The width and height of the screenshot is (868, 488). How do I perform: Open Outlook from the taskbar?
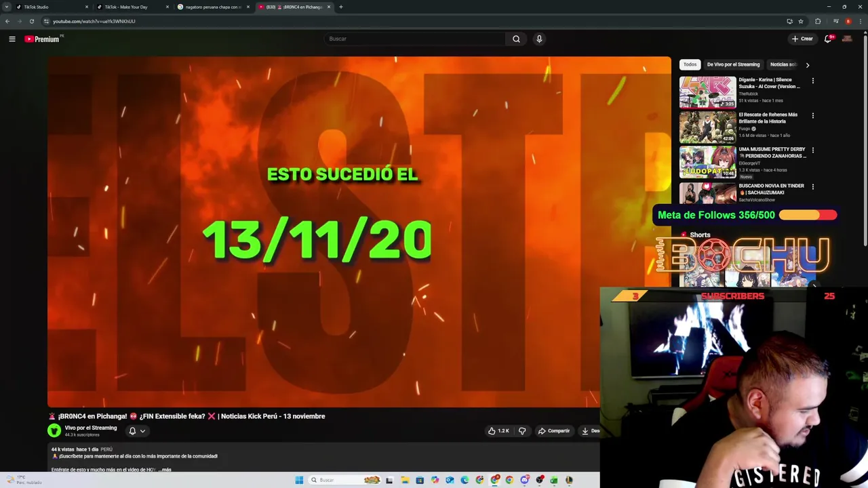click(x=450, y=480)
